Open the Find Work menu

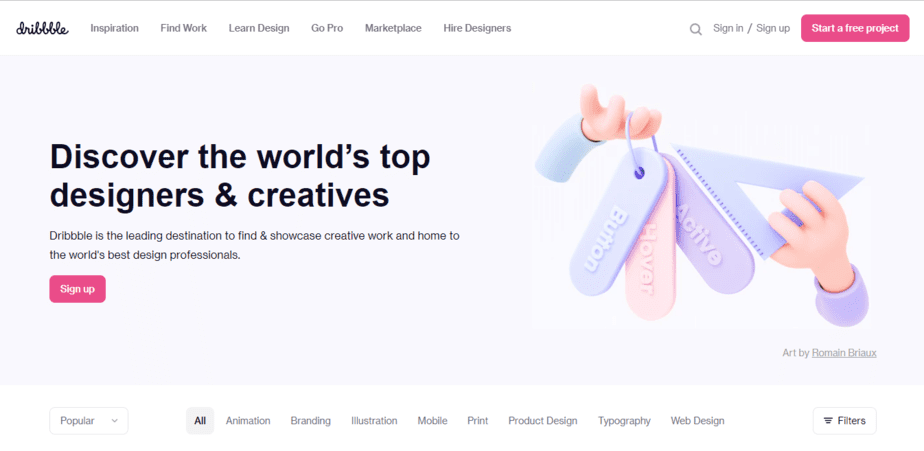coord(183,28)
